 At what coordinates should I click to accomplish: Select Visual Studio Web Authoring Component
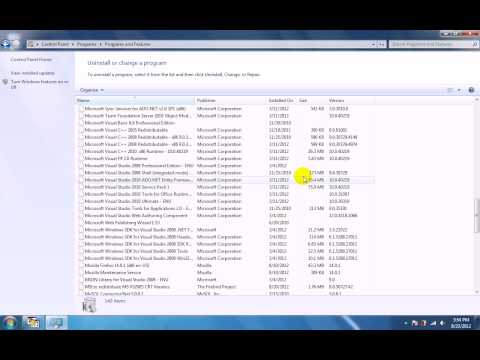226,215
